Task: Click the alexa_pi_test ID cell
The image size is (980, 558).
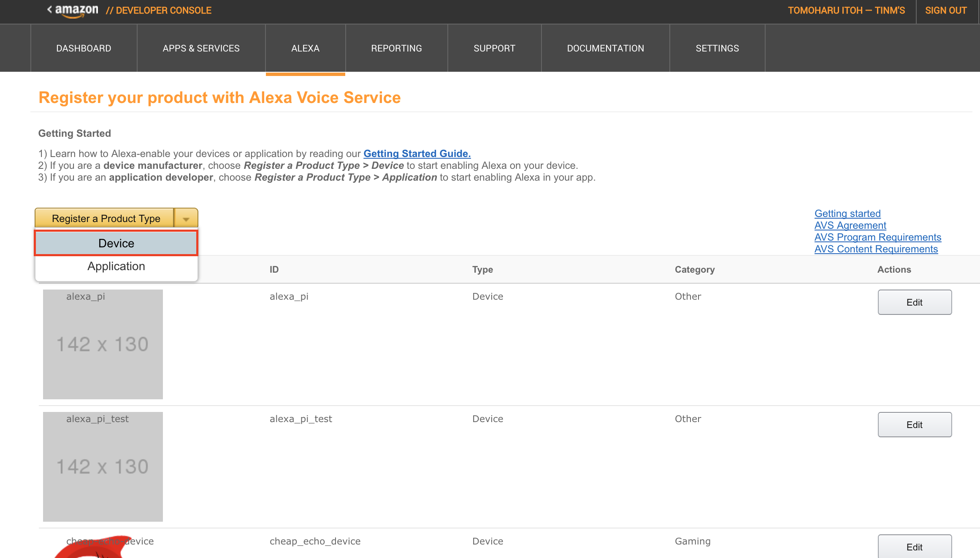Action: (x=301, y=419)
